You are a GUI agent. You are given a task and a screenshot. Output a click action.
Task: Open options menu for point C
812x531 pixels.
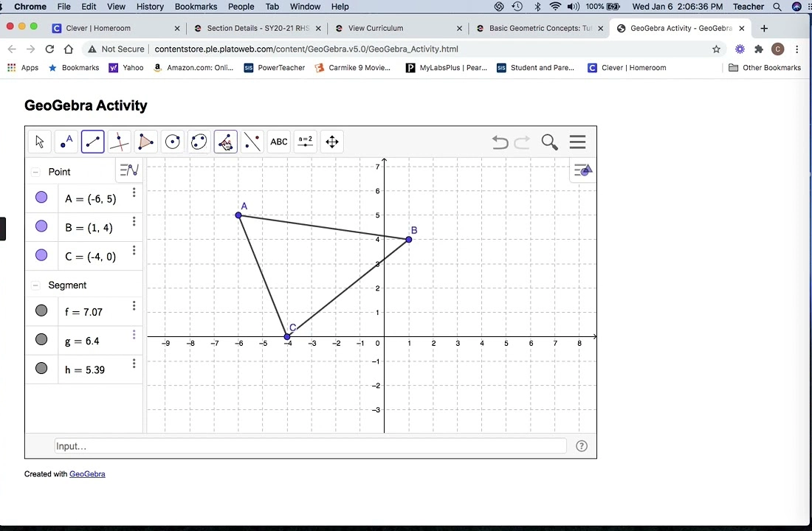[x=134, y=251]
